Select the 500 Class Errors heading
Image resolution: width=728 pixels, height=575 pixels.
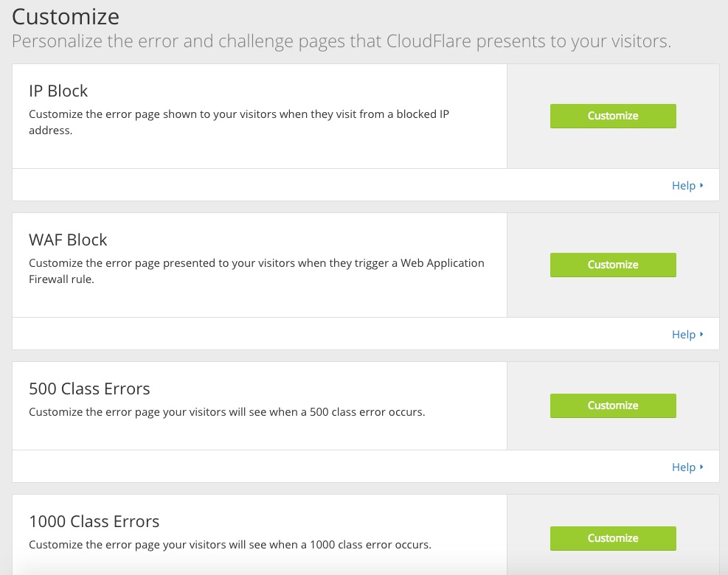(x=89, y=389)
